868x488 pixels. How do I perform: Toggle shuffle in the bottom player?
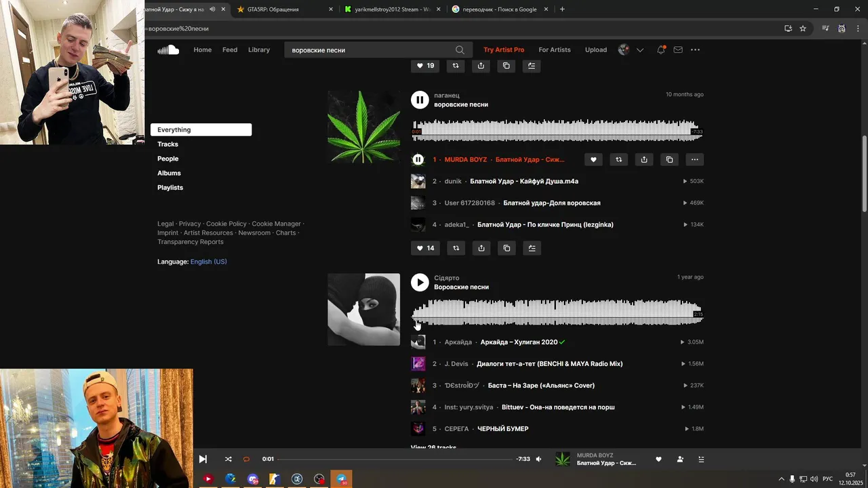[x=228, y=459]
